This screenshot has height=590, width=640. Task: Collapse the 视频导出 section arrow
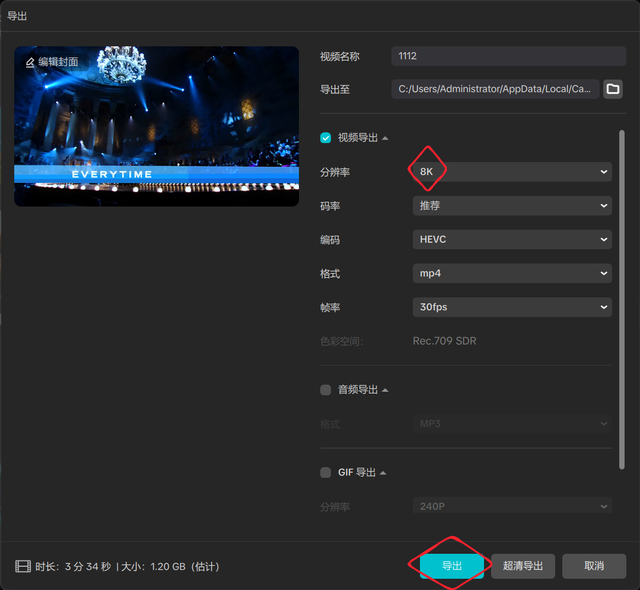tap(385, 138)
